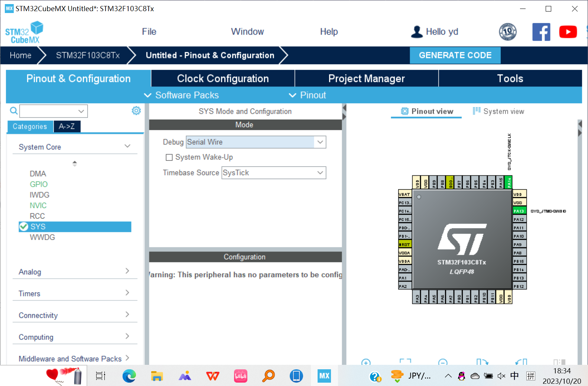Click the NRST pin on the chip
Viewport: 588px width, 386px height.
click(x=405, y=244)
